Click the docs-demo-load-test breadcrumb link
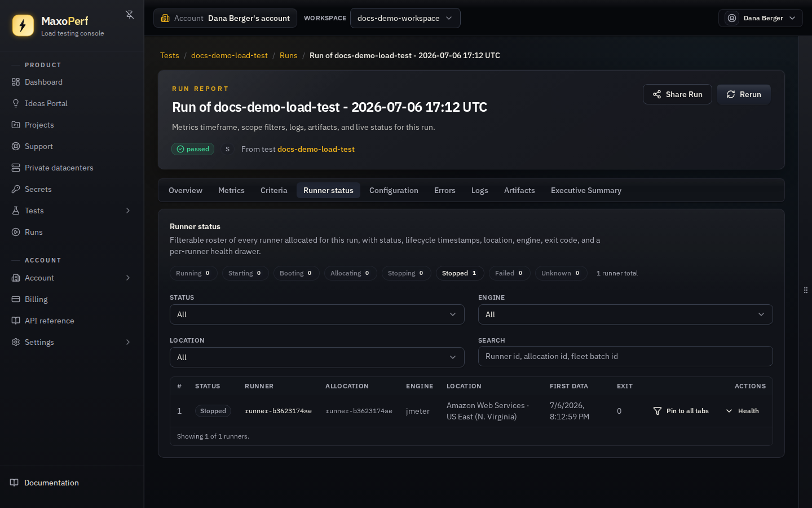 [x=230, y=55]
